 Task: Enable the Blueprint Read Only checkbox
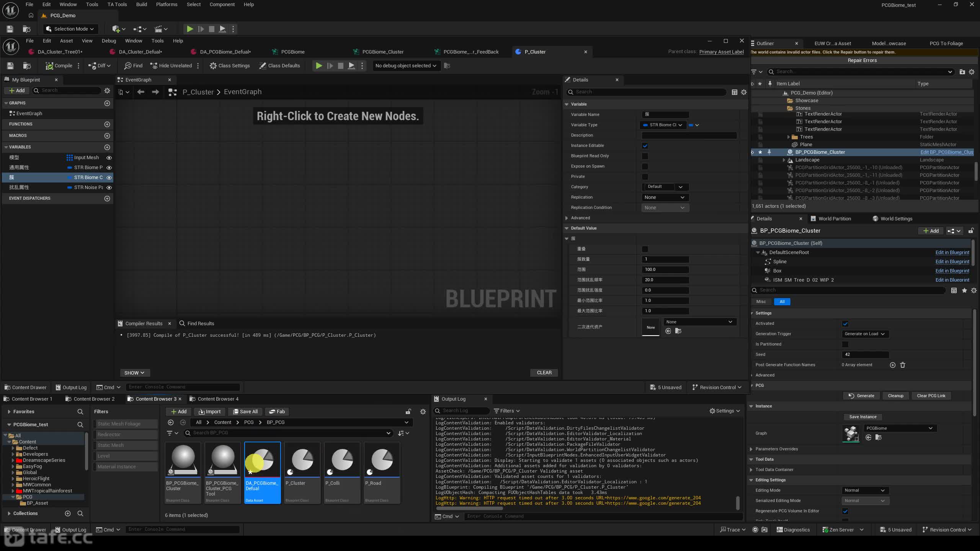[645, 156]
